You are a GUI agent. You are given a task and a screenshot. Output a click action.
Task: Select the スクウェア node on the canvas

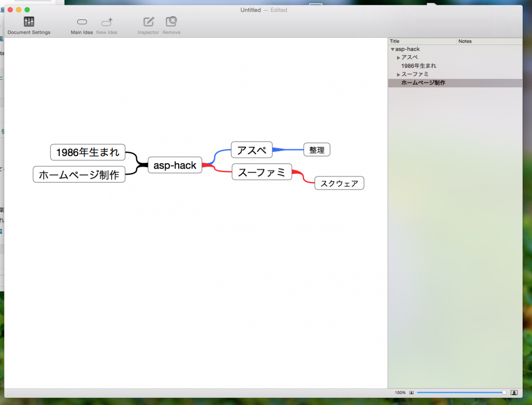coord(339,183)
